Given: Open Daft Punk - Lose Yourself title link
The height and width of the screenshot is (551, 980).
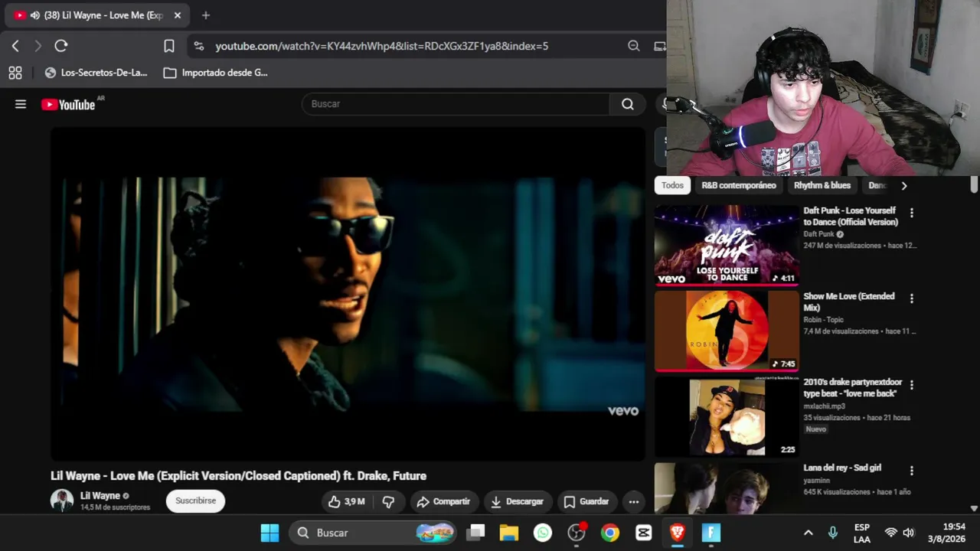Looking at the screenshot, I should click(851, 217).
